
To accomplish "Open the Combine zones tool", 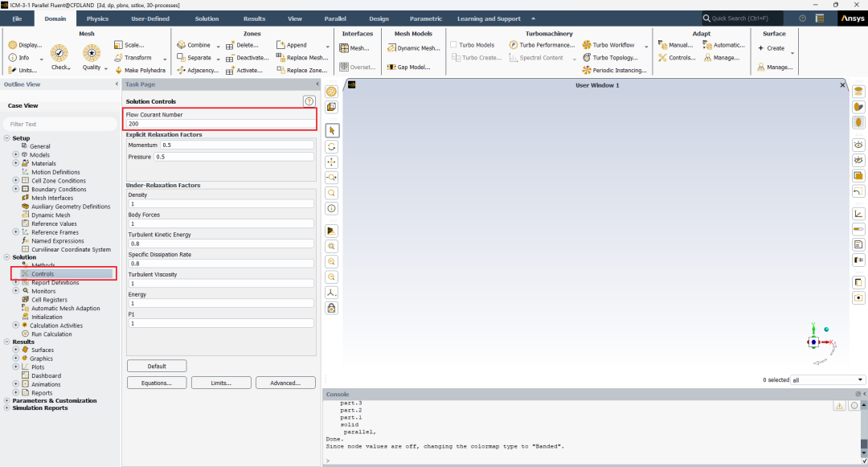I will tap(194, 45).
